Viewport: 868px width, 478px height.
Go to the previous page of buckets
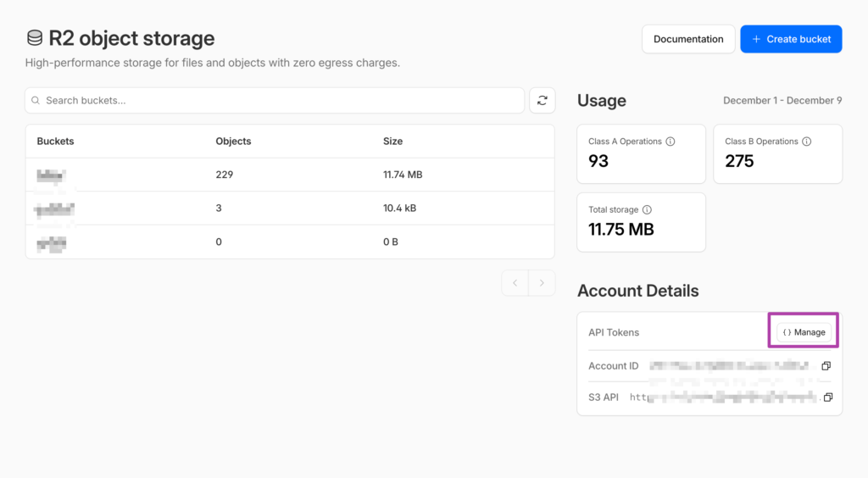[x=515, y=283]
